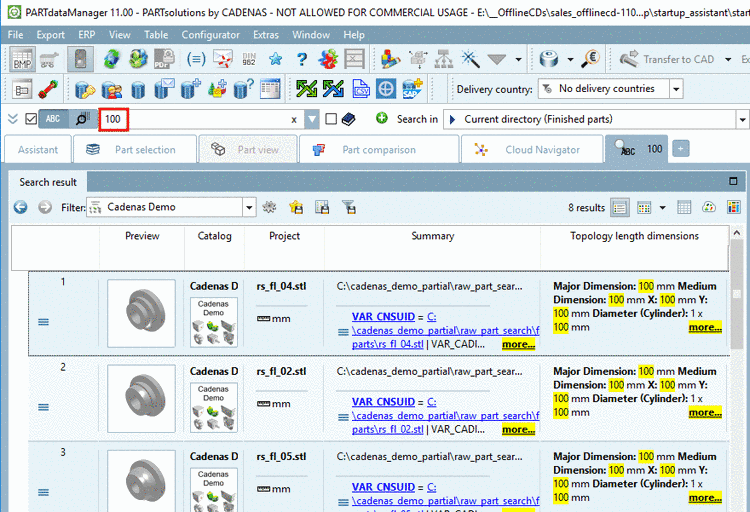Open the Search in directory dropdown
Screen dimensions: 750x512
tap(741, 119)
